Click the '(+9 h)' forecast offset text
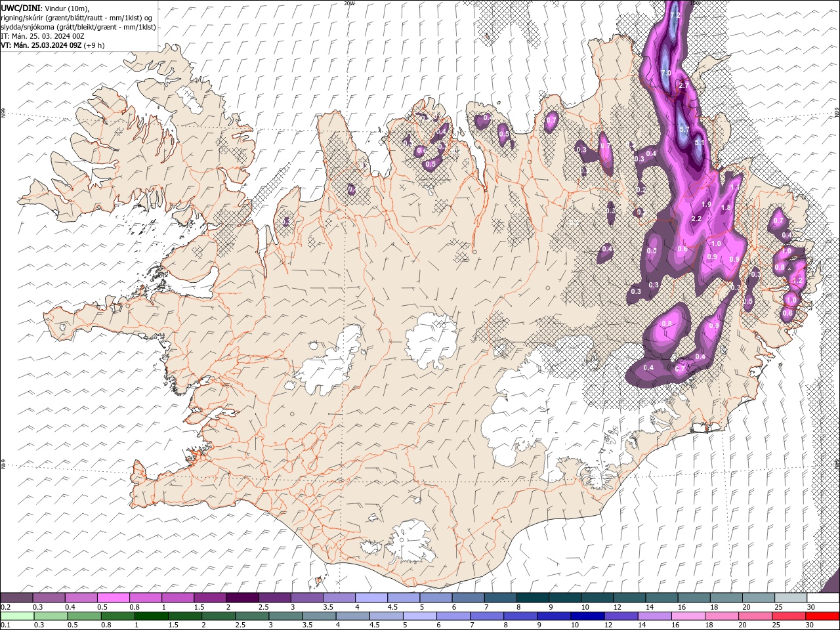Viewport: 840px width, 630px height. [x=94, y=45]
